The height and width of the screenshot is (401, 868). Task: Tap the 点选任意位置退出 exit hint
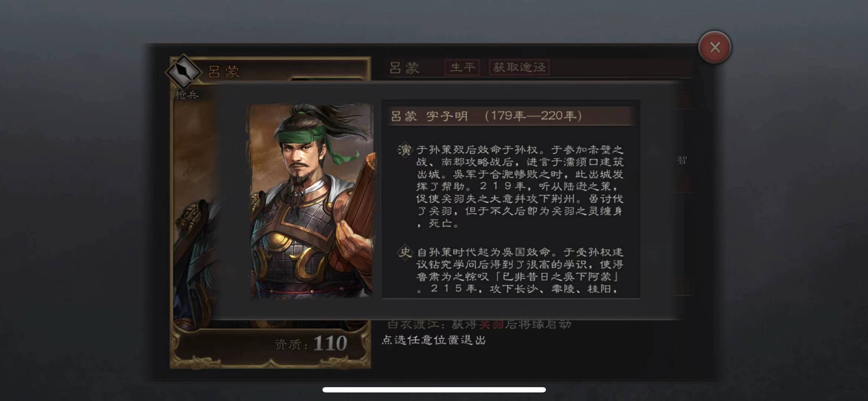point(434,340)
